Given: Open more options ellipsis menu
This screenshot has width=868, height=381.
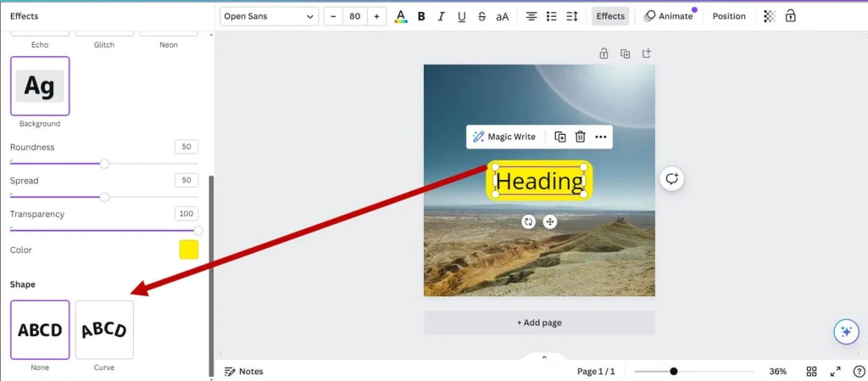Looking at the screenshot, I should (x=601, y=137).
